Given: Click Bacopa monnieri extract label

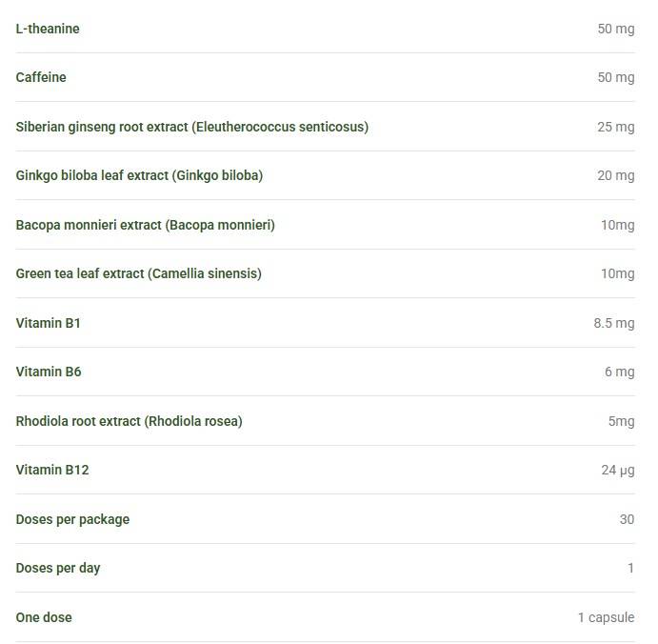Looking at the screenshot, I should [145, 225].
